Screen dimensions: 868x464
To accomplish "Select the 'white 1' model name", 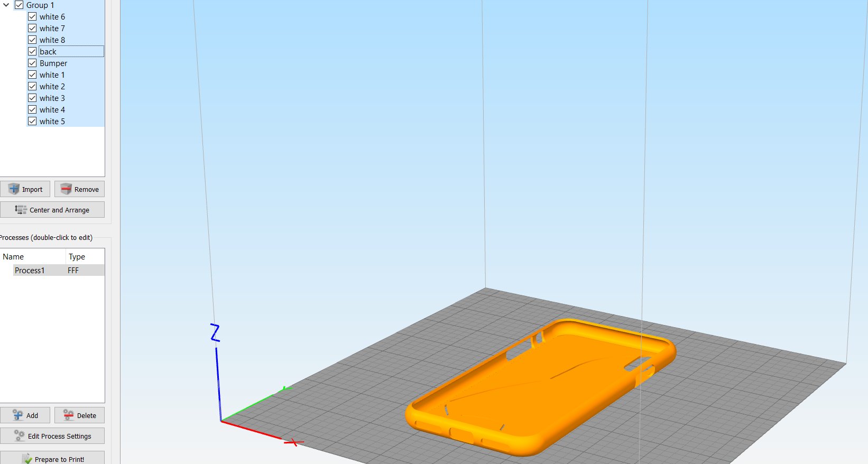I will pos(52,75).
